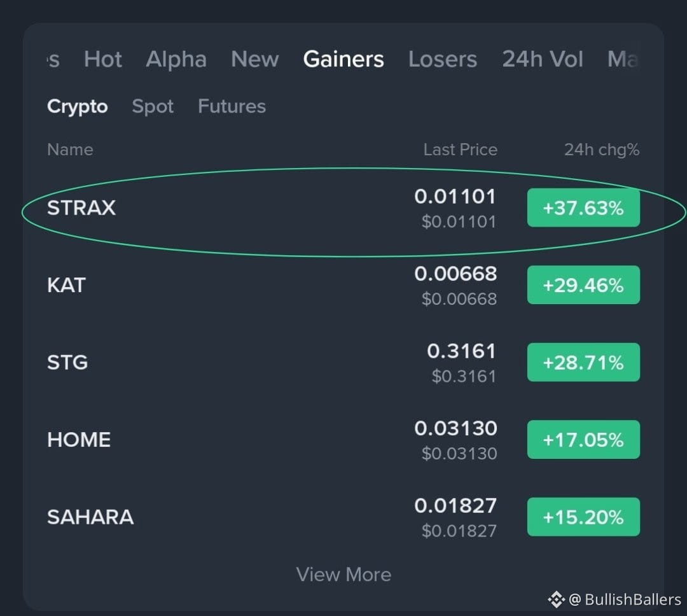Click the View More link
The image size is (687, 616).
point(343,575)
